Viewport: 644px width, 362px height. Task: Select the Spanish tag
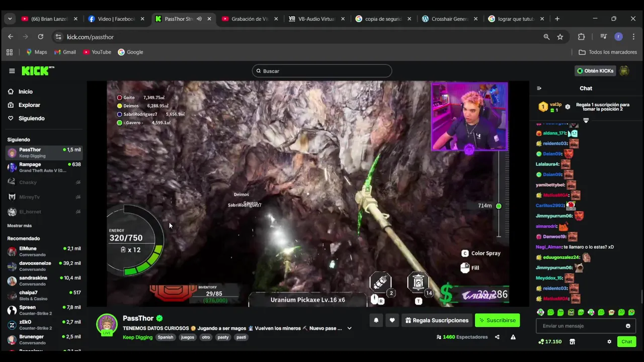165,337
